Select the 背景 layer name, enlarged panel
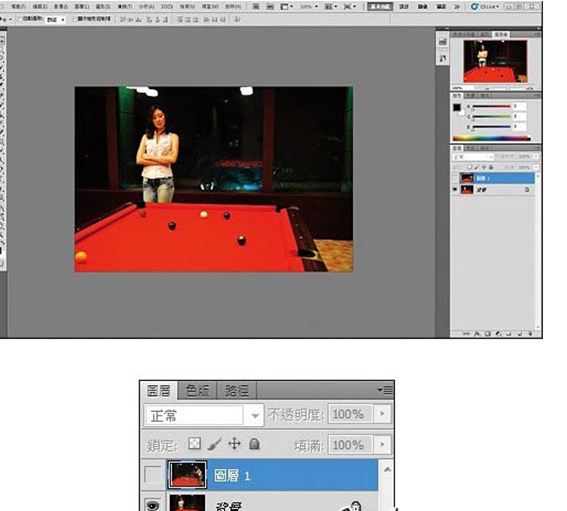567x511 pixels. coord(229,506)
